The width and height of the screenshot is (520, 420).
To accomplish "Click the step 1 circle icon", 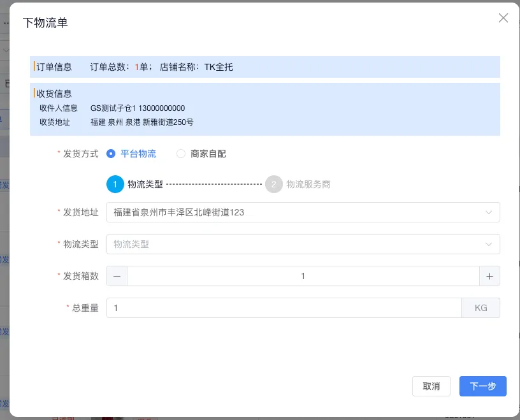I will pos(115,184).
